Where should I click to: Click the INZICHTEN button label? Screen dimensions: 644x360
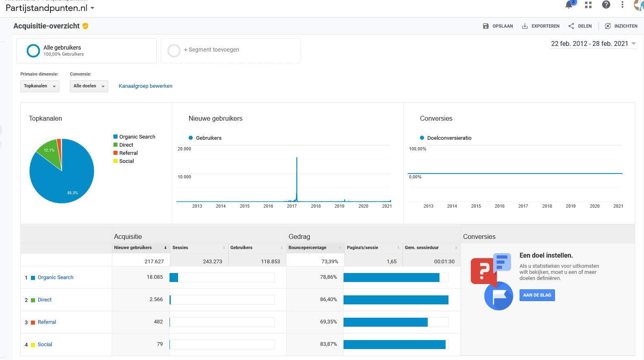(626, 26)
